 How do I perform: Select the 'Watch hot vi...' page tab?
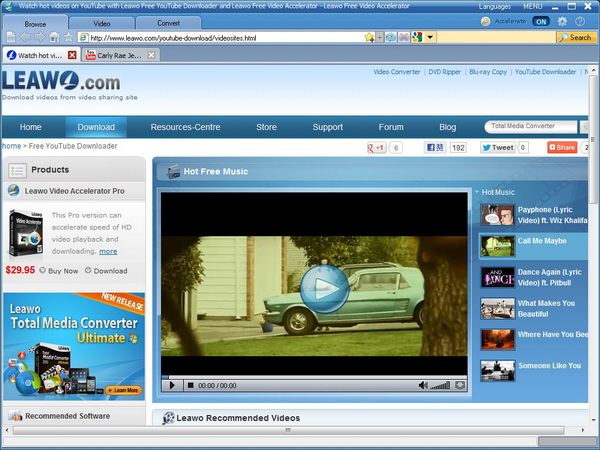(x=40, y=55)
